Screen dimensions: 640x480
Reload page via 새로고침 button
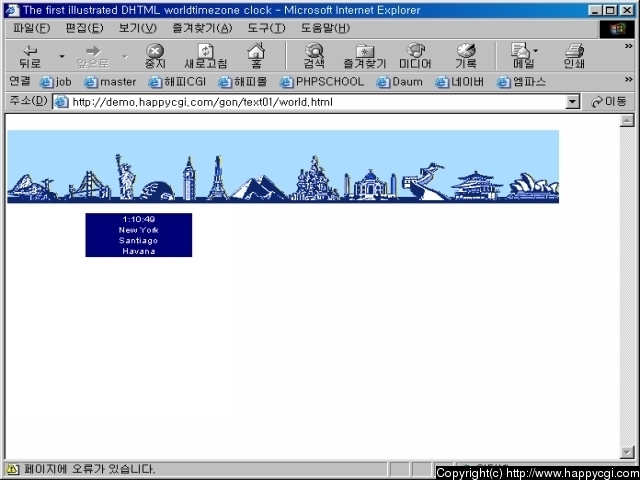[x=205, y=56]
